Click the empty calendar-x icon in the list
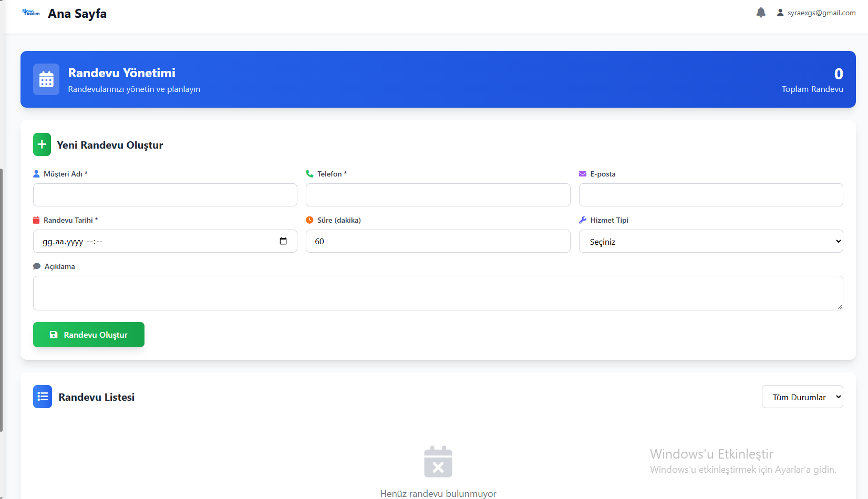This screenshot has height=499, width=868. (x=438, y=462)
